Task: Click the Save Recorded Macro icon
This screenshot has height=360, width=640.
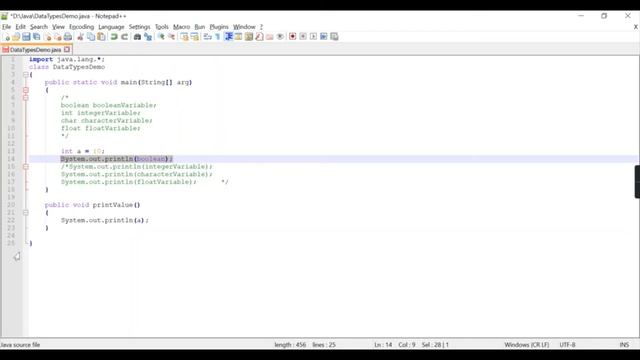Action: point(334,37)
